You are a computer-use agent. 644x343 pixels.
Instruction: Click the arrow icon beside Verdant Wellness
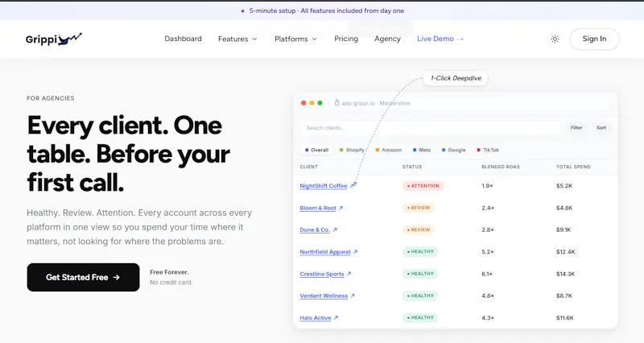tap(353, 295)
